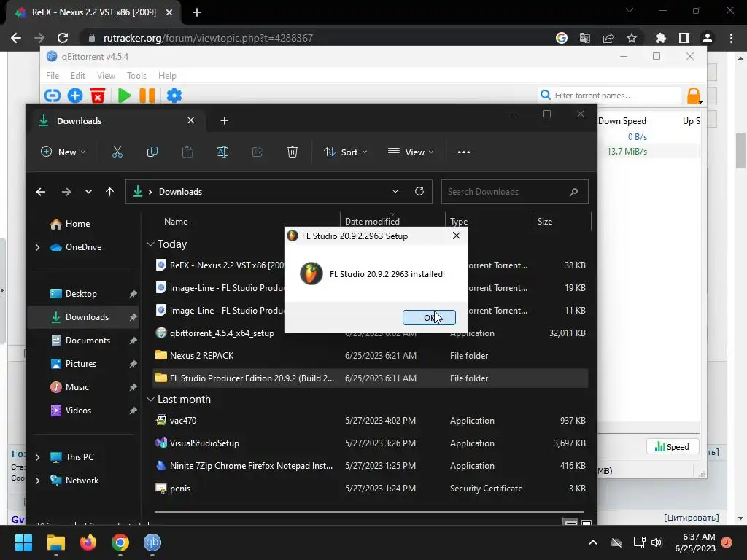
Task: Open qBittorrent Help menu
Action: point(167,76)
